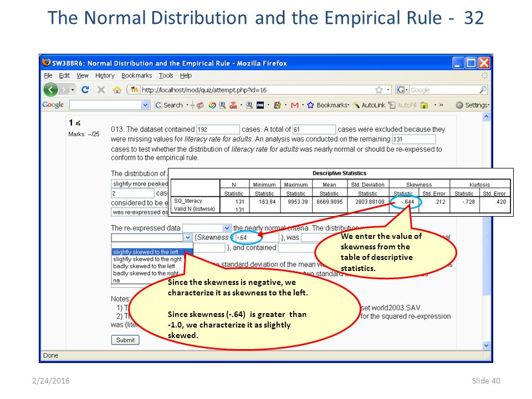Toggle the open skewness description dropdown arrow
Image resolution: width=532 pixels, height=399 pixels.
tap(188, 238)
